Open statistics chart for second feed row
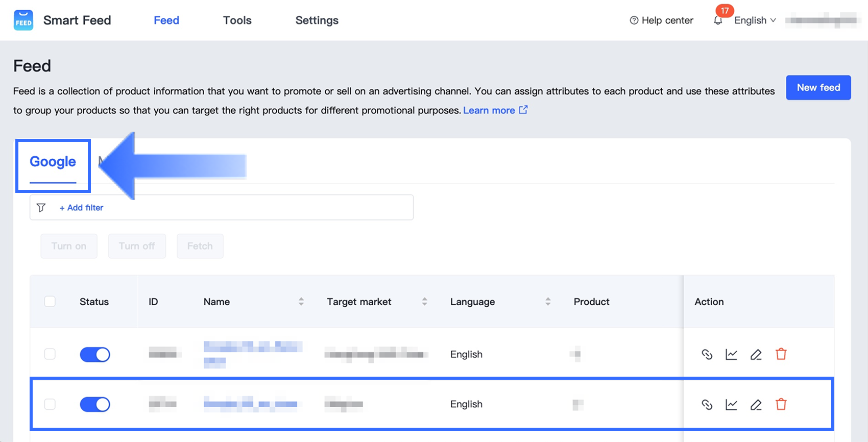 coord(731,405)
